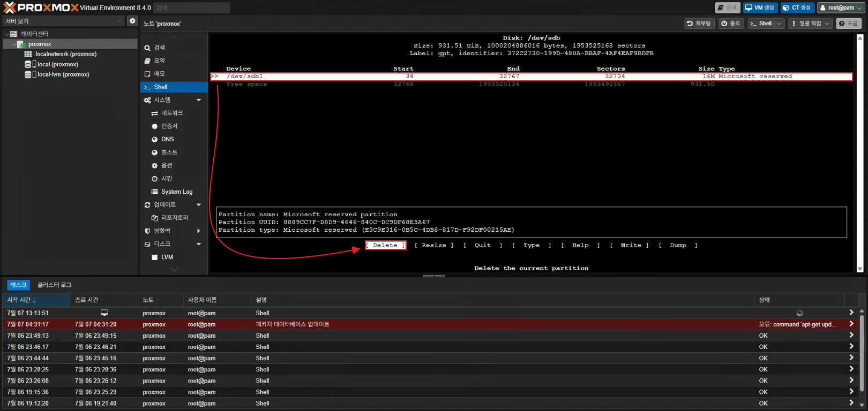The image size is (868, 411).
Task: Open the 도움 help button
Action: pos(849,24)
